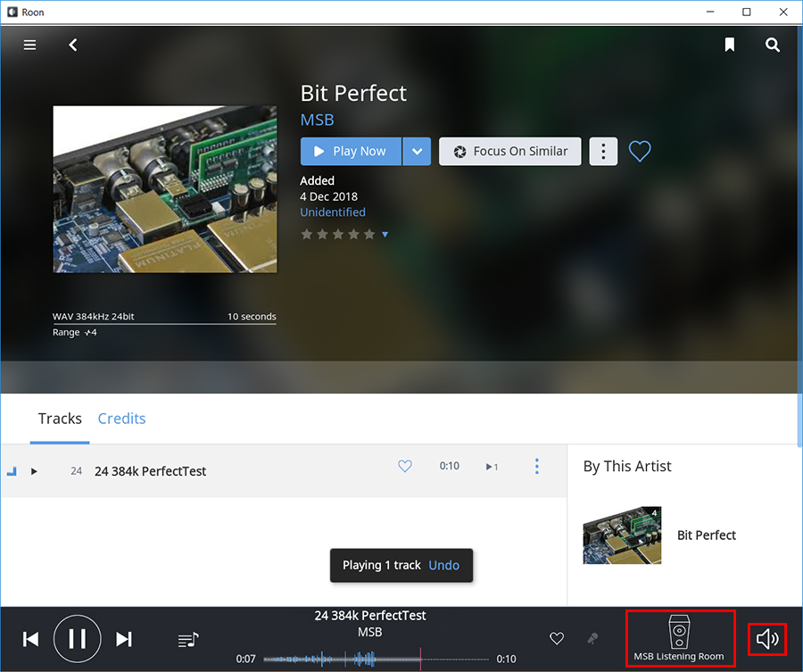803x672 pixels.
Task: Open bookmarks from the top bar
Action: pos(730,45)
